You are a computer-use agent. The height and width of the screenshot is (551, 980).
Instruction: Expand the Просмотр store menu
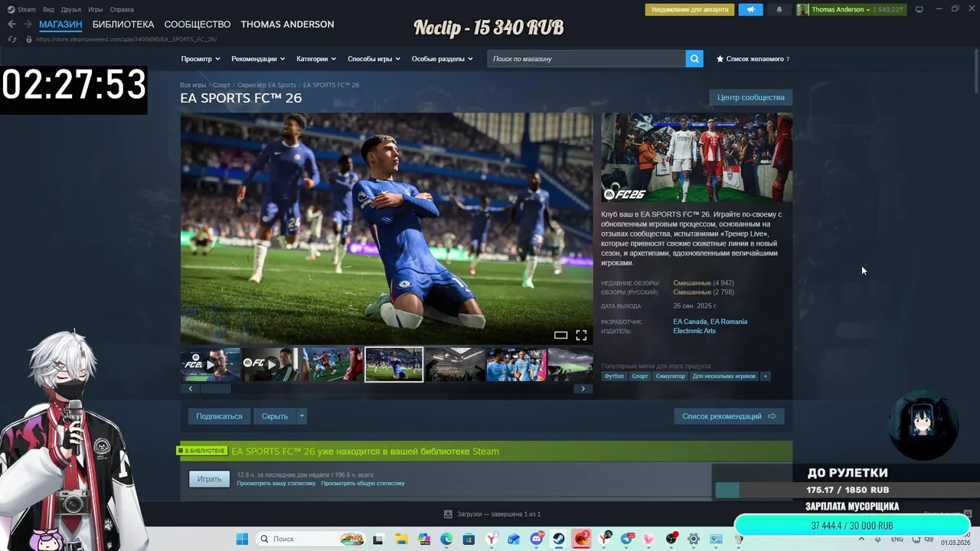tap(201, 59)
